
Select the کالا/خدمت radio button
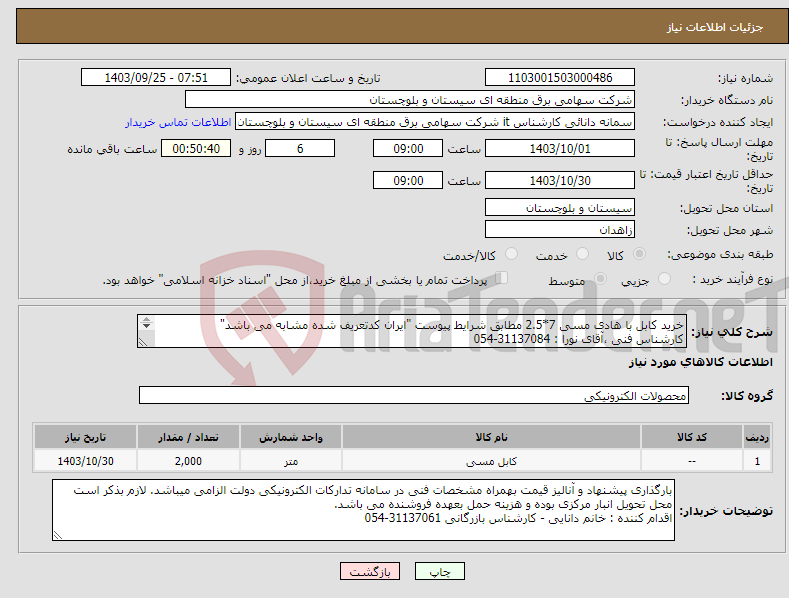511,254
